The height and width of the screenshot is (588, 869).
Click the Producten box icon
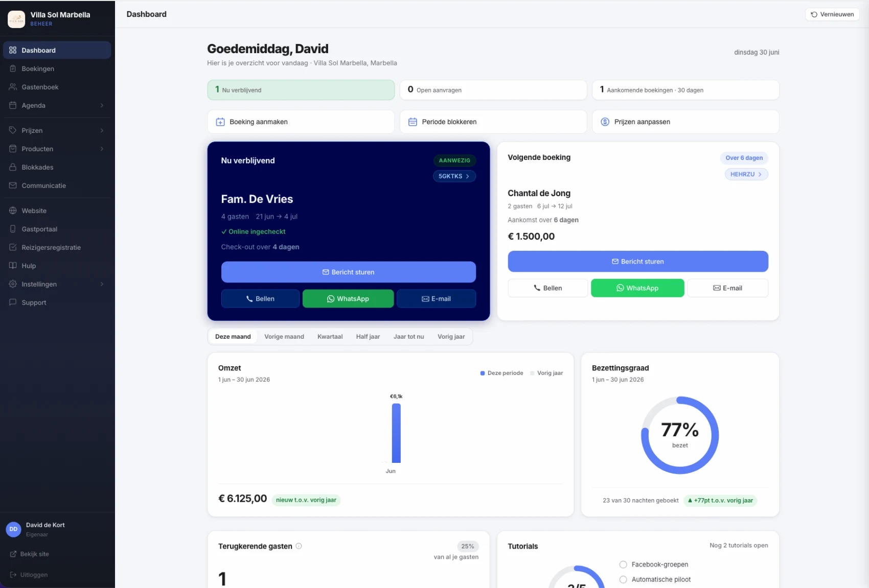[x=13, y=149]
